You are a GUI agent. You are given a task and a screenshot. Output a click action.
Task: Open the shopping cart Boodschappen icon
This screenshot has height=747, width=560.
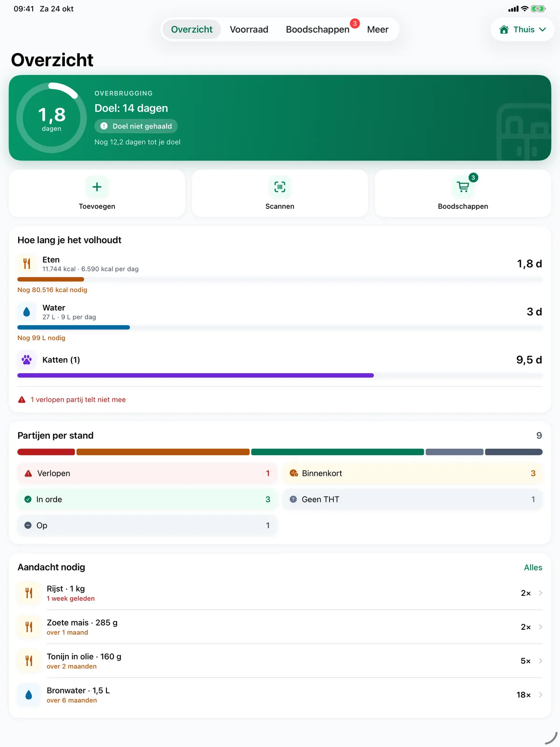click(463, 187)
